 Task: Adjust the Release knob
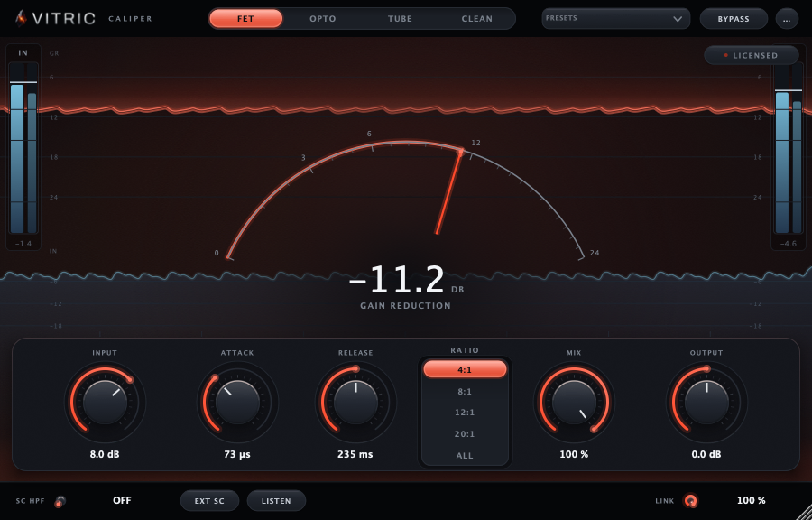[355, 403]
